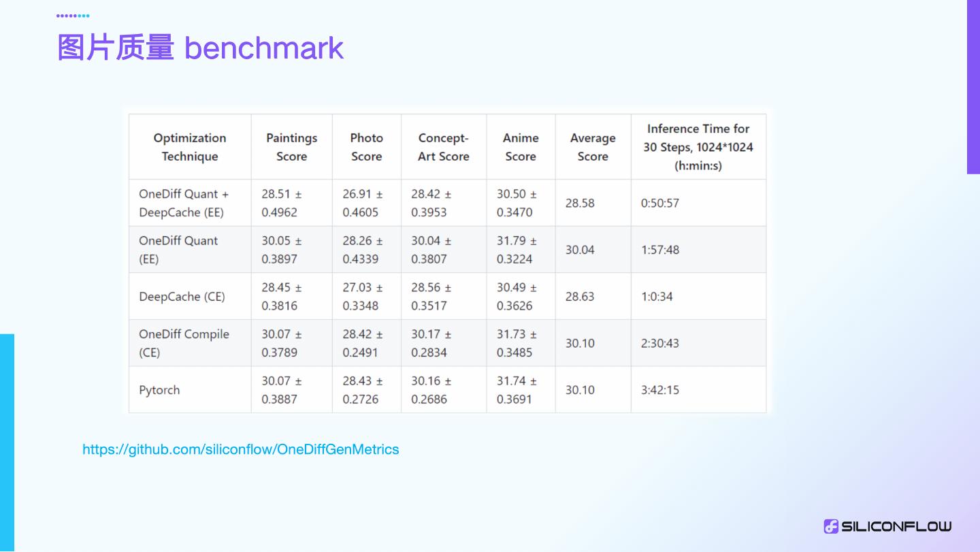The width and height of the screenshot is (980, 552).
Task: Click the "DeepCache (CE)" row label
Action: pyautogui.click(x=182, y=296)
